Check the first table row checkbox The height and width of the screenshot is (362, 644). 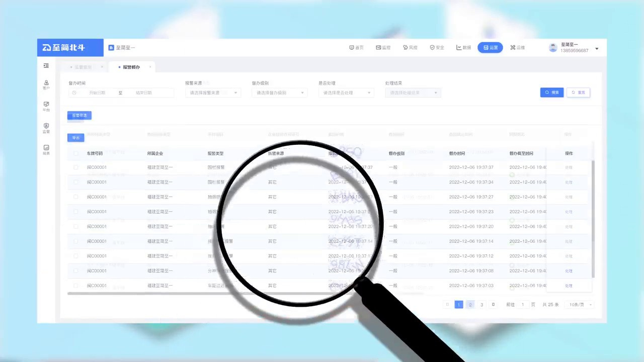[76, 167]
